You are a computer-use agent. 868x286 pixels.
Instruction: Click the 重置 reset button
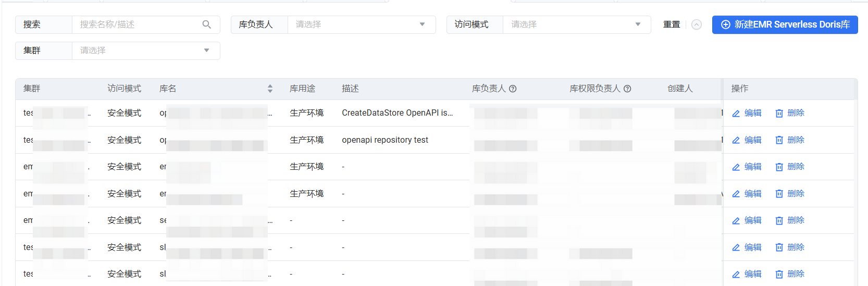tap(672, 24)
